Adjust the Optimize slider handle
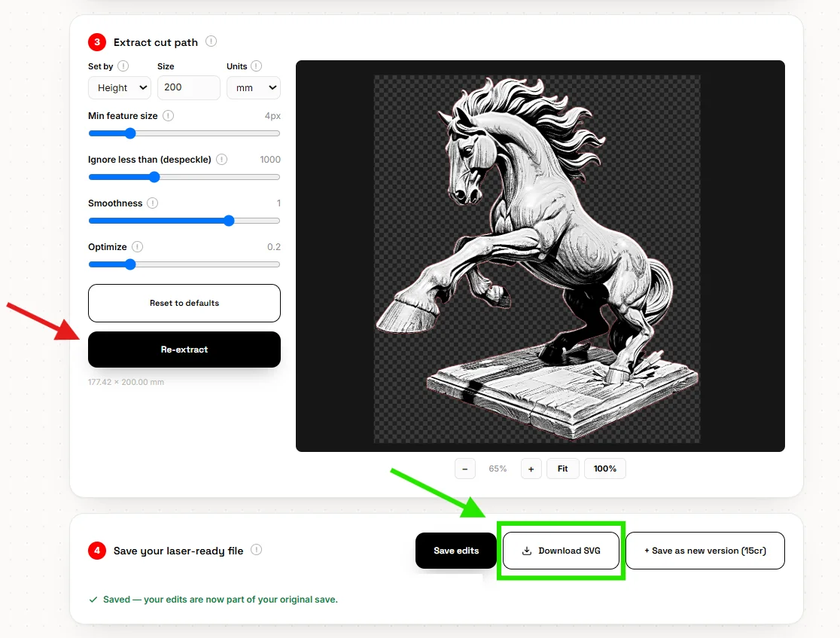 (130, 264)
